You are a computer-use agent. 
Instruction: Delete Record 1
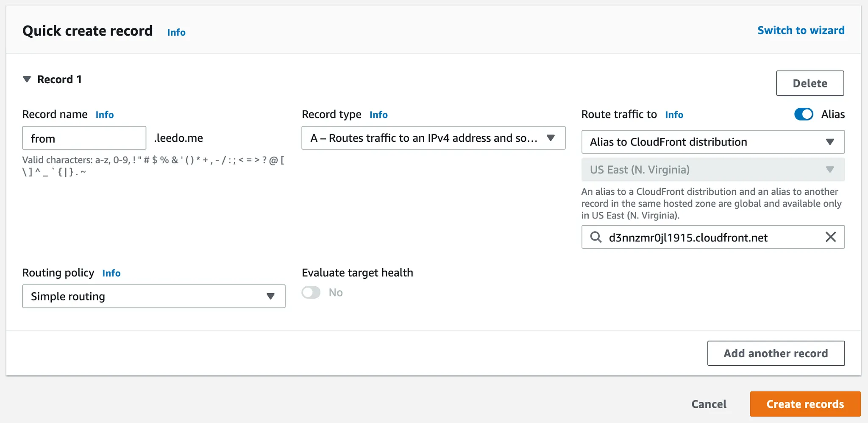[810, 83]
